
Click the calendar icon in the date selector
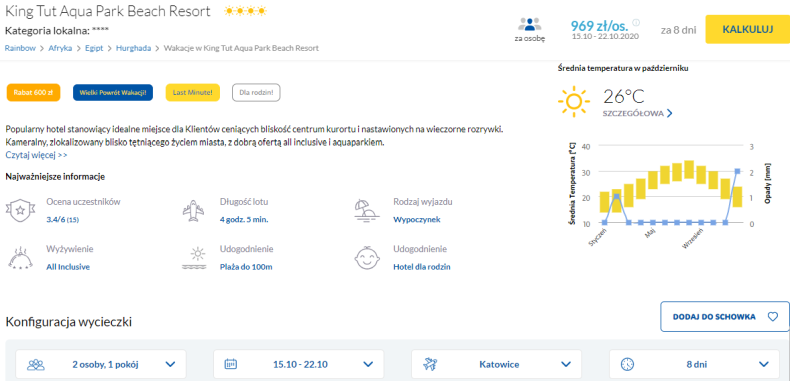230,364
